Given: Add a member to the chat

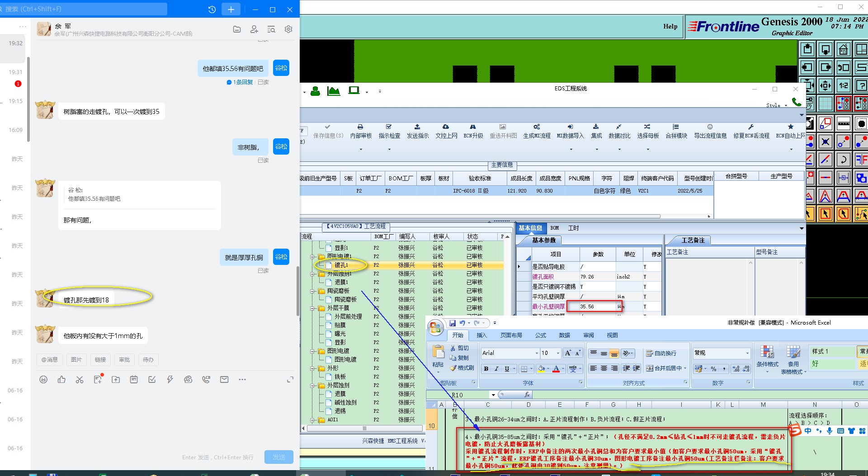Looking at the screenshot, I should [254, 29].
